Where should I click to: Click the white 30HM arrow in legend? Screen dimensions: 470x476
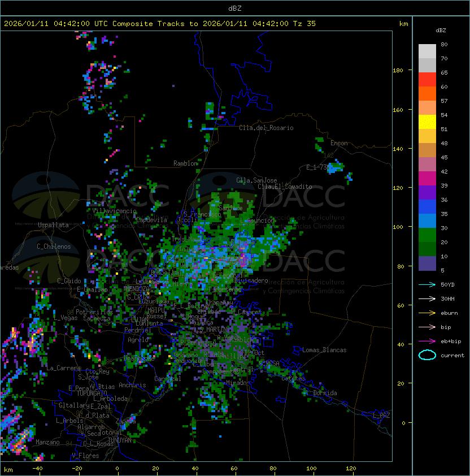[427, 298]
